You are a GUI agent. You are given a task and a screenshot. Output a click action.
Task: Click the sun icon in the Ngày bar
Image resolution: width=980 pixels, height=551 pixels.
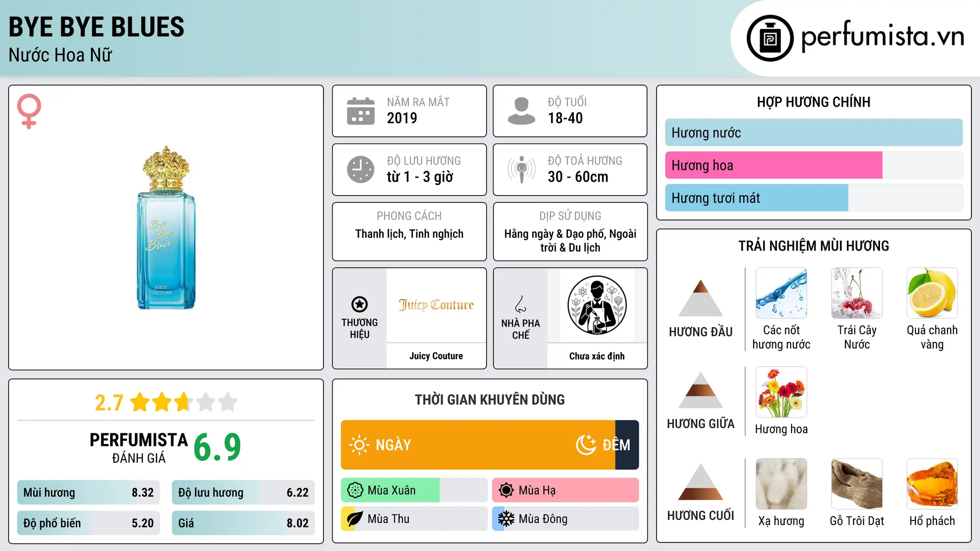coord(359,445)
